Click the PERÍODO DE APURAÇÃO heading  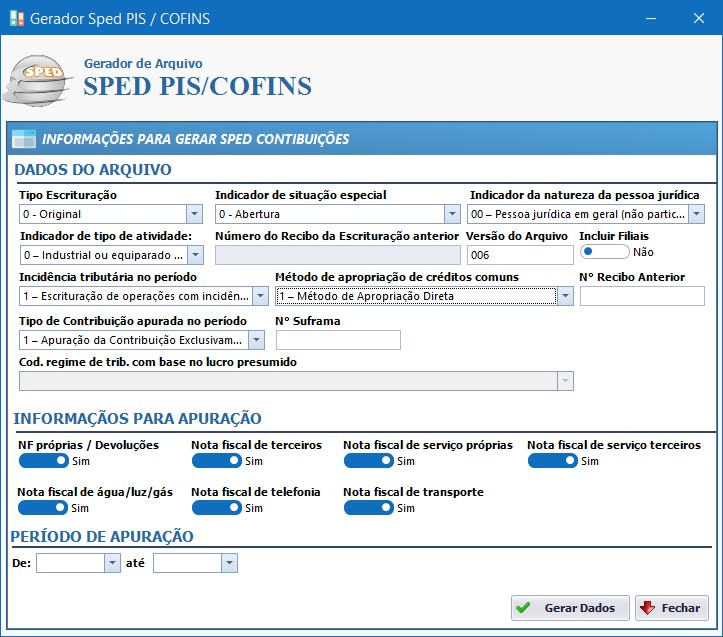coord(102,536)
